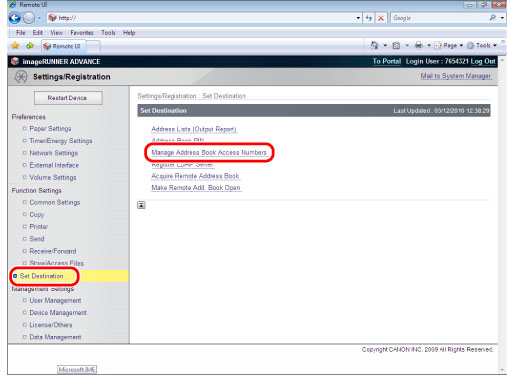Viewport: 507px width, 375px height.
Task: Click the browser Back arrow button
Action: [x=15, y=18]
